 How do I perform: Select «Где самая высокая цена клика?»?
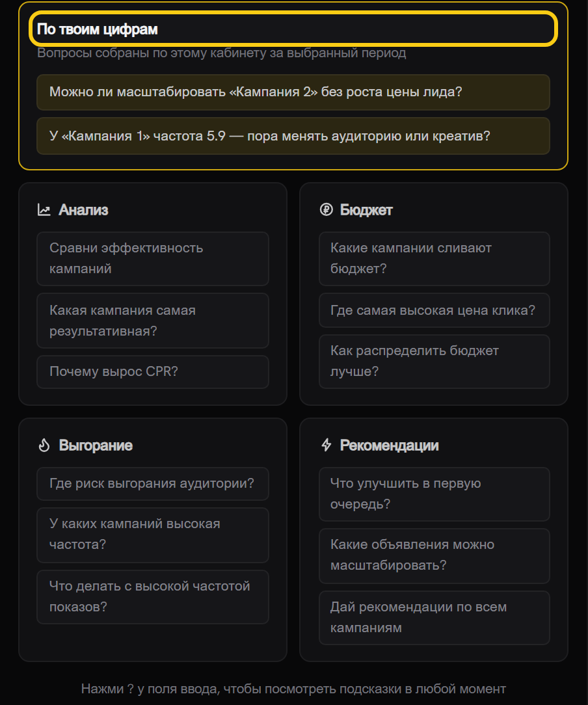pos(434,310)
